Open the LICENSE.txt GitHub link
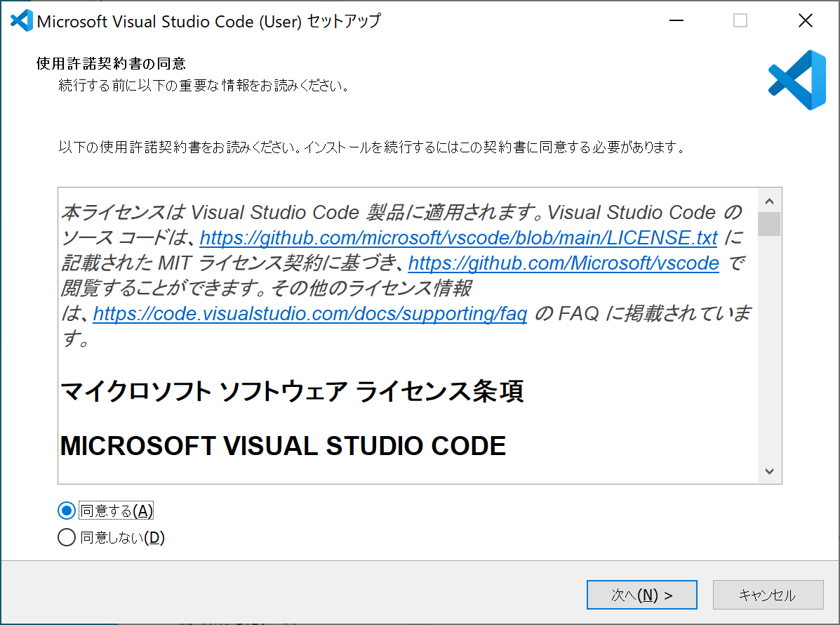The image size is (840, 625). (458, 237)
